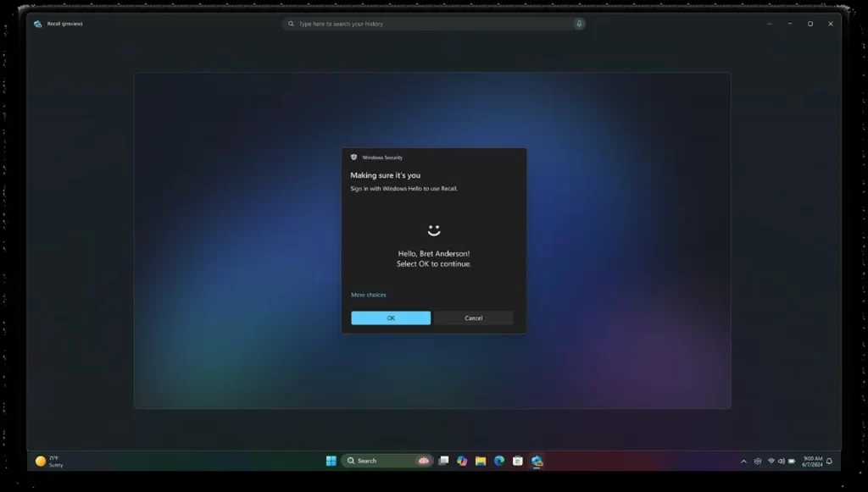Image resolution: width=868 pixels, height=492 pixels.
Task: Click the Recall snapshot tray icon
Action: (758, 462)
